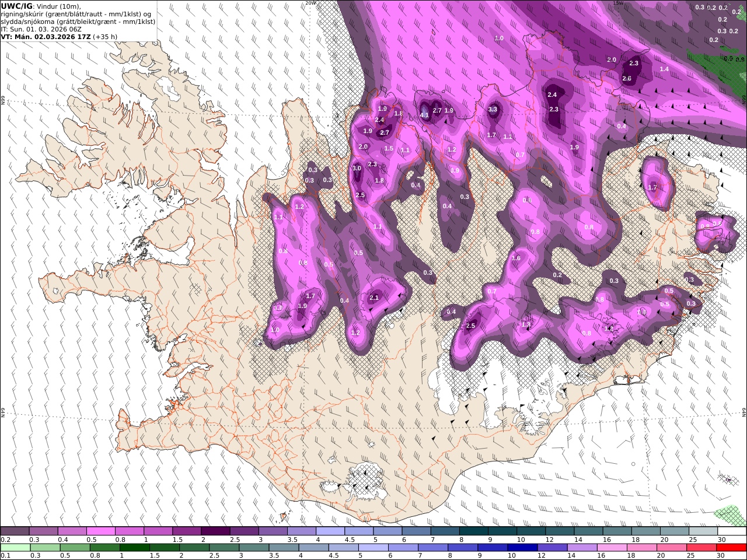Click the white upper-scale swatch labeled 30
The image size is (747, 560).
[x=731, y=531]
